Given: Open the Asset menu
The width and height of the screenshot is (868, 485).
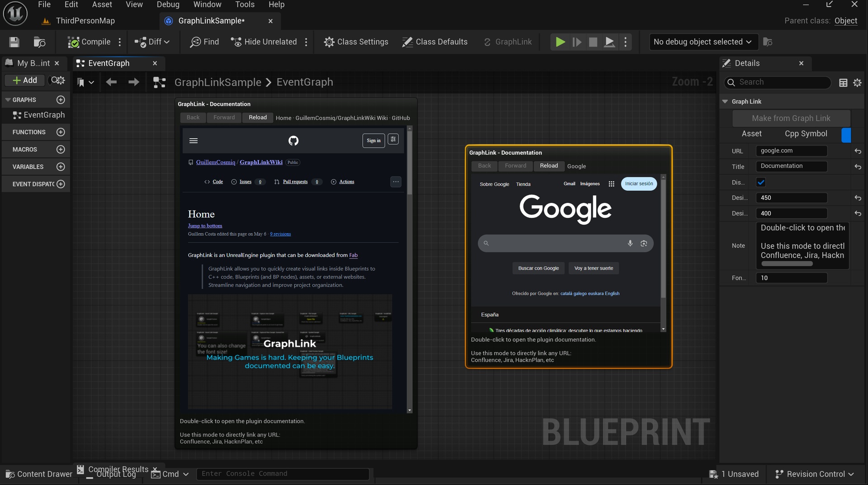Looking at the screenshot, I should pyautogui.click(x=102, y=5).
